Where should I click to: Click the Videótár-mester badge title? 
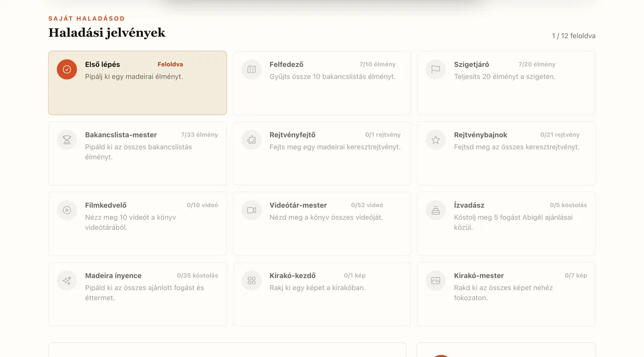click(x=298, y=205)
